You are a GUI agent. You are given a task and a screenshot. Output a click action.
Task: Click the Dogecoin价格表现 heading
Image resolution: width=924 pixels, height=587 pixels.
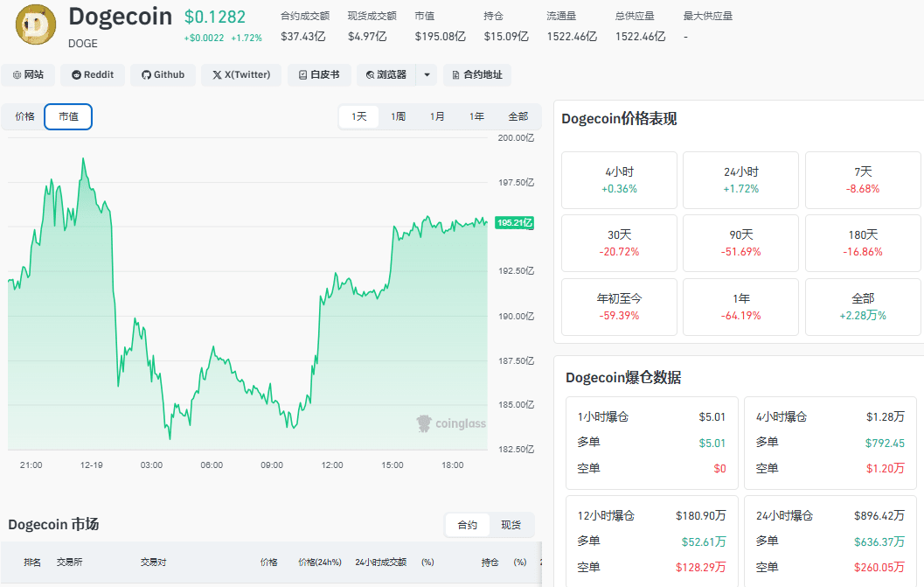(619, 119)
